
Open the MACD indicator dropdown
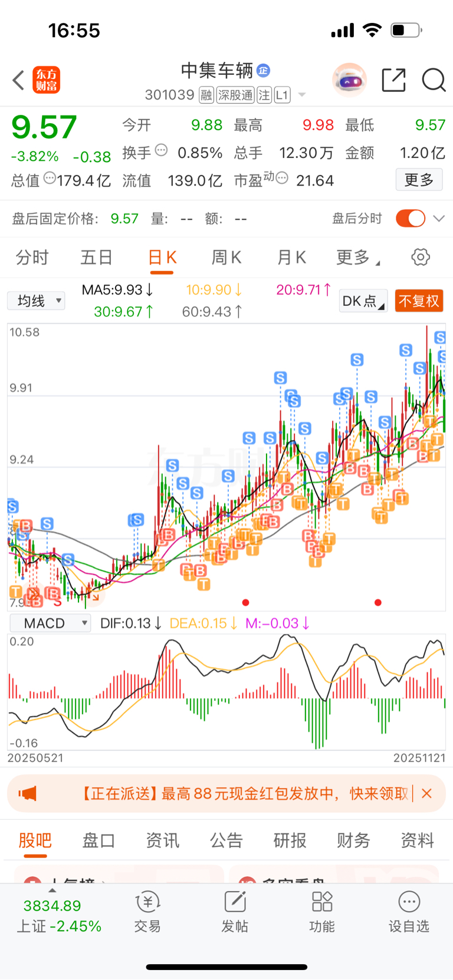pyautogui.click(x=50, y=623)
